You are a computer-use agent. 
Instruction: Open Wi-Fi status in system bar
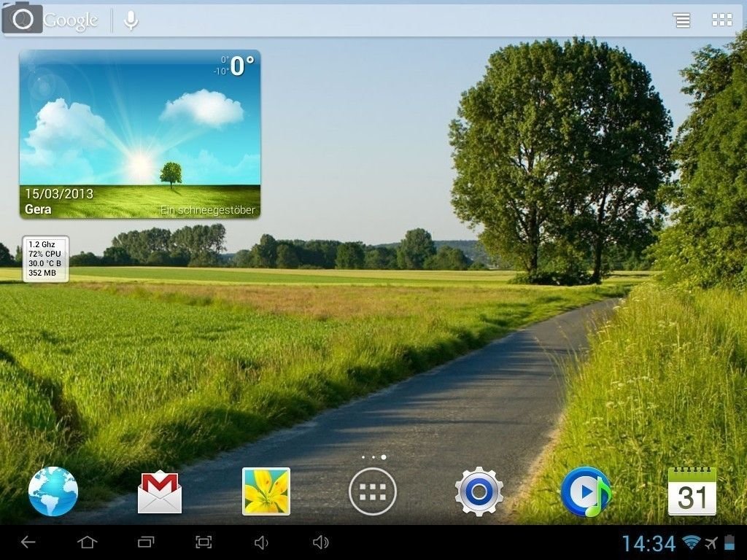692,542
